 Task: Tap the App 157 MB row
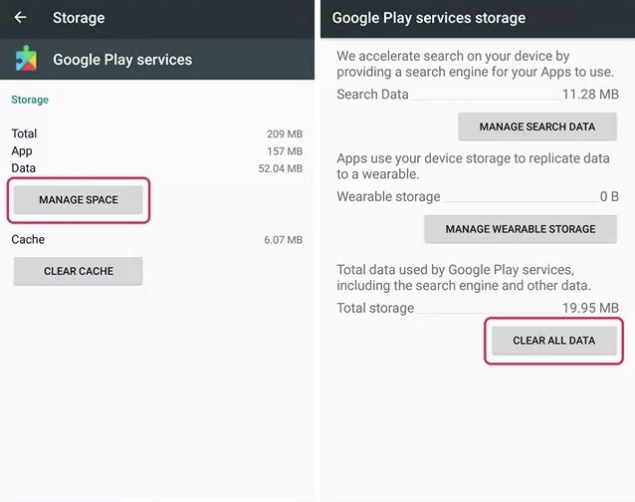[156, 151]
